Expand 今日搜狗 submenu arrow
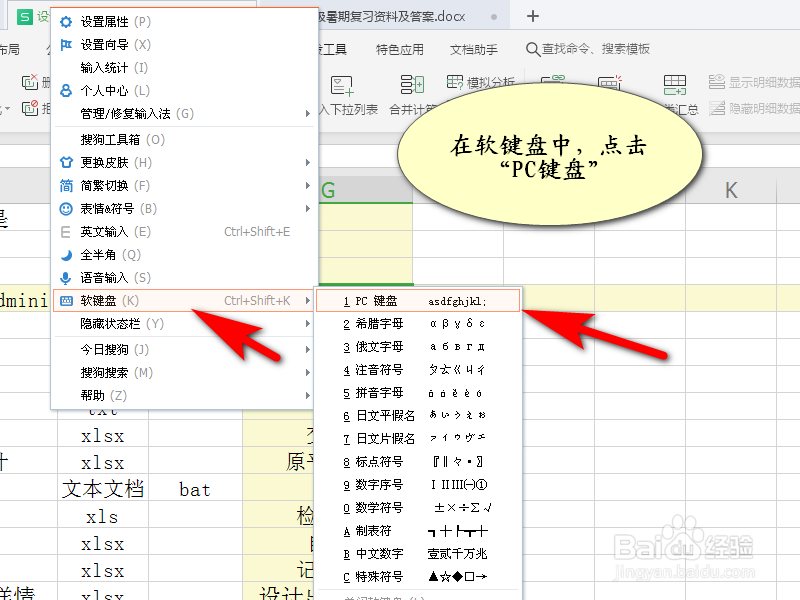This screenshot has width=800, height=600. (x=308, y=350)
